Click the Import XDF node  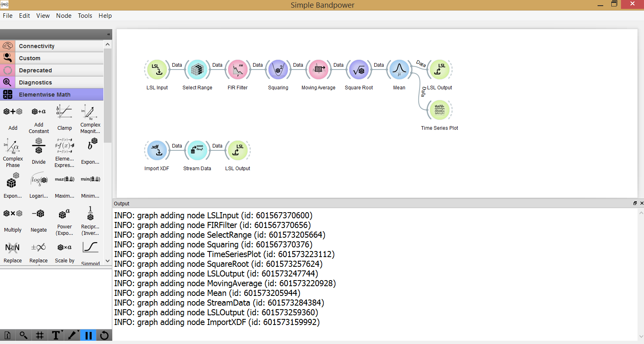(157, 150)
